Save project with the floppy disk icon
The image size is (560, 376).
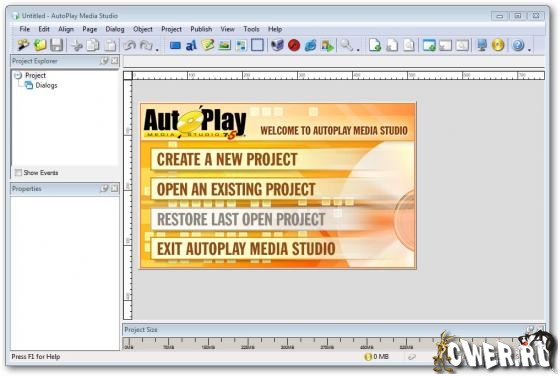point(56,45)
